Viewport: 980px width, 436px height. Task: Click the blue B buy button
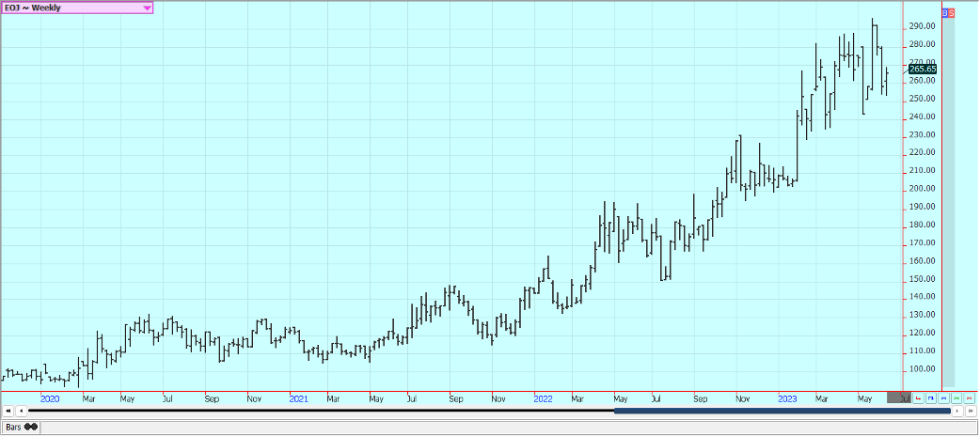coord(944,13)
